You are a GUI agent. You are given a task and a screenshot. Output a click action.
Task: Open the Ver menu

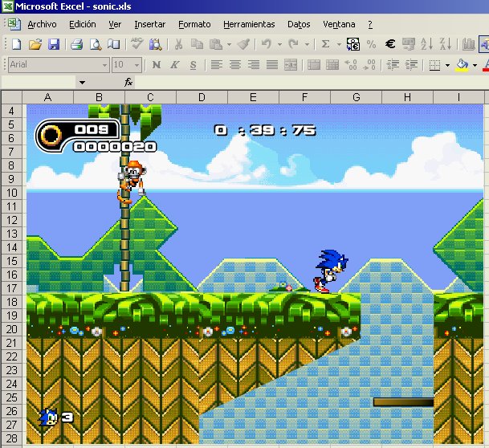coord(115,24)
